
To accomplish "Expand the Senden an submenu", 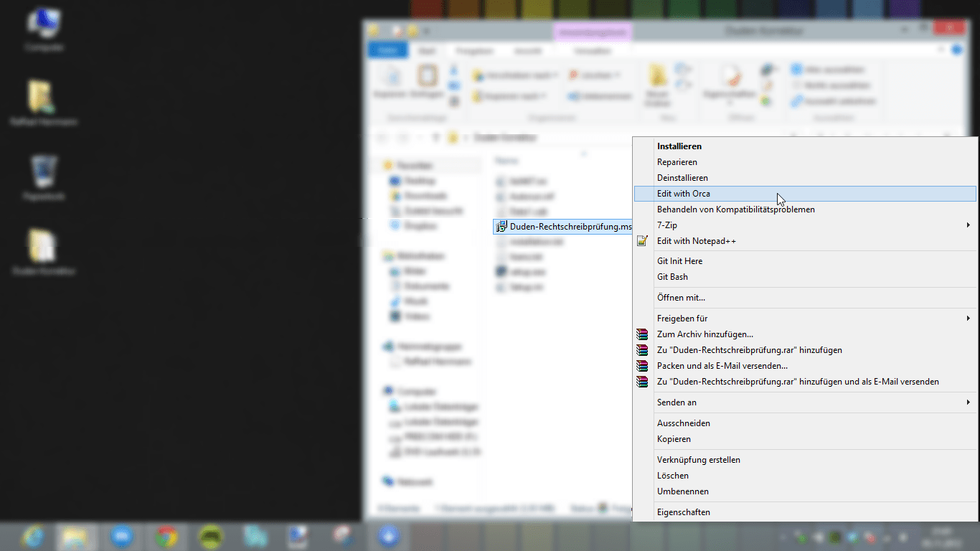I will (x=804, y=402).
